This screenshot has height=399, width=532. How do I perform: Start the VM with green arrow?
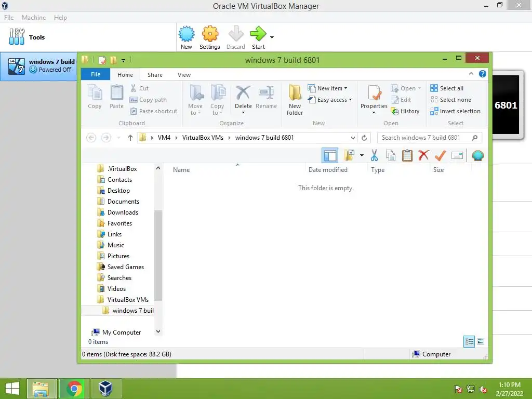coord(258,37)
